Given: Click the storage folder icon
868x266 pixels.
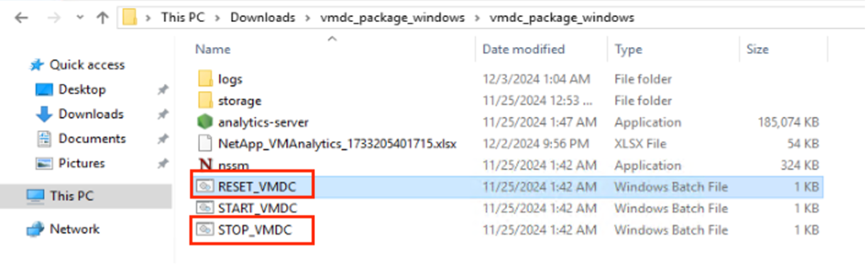Looking at the screenshot, I should (205, 100).
